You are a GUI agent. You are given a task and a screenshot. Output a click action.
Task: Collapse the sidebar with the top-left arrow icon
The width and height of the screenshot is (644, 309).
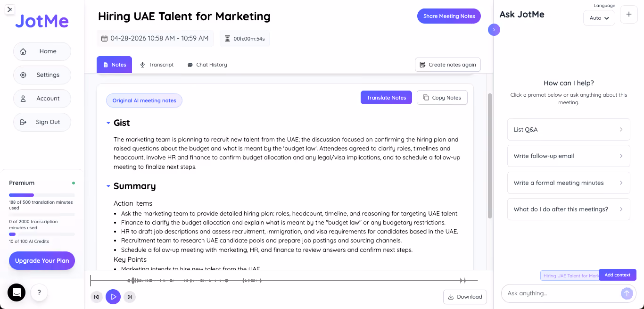point(10,9)
